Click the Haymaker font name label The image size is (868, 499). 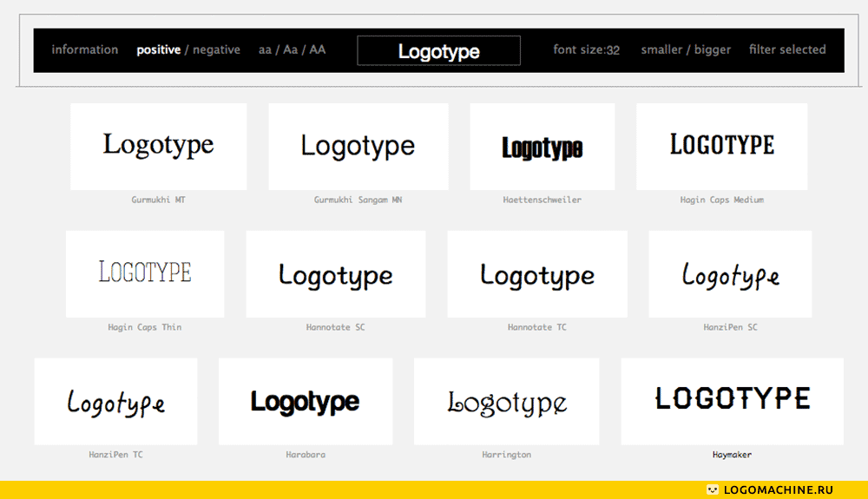pos(733,454)
